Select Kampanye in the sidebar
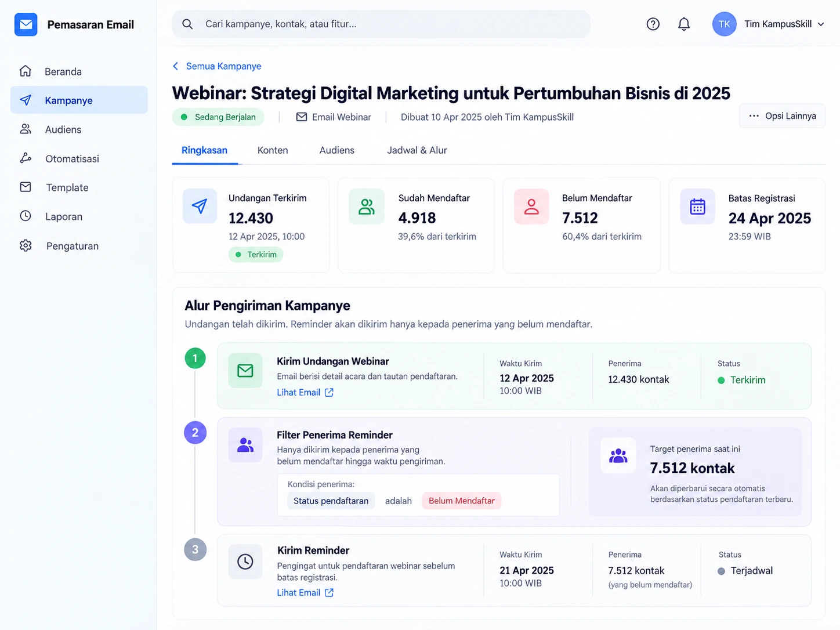 click(79, 100)
